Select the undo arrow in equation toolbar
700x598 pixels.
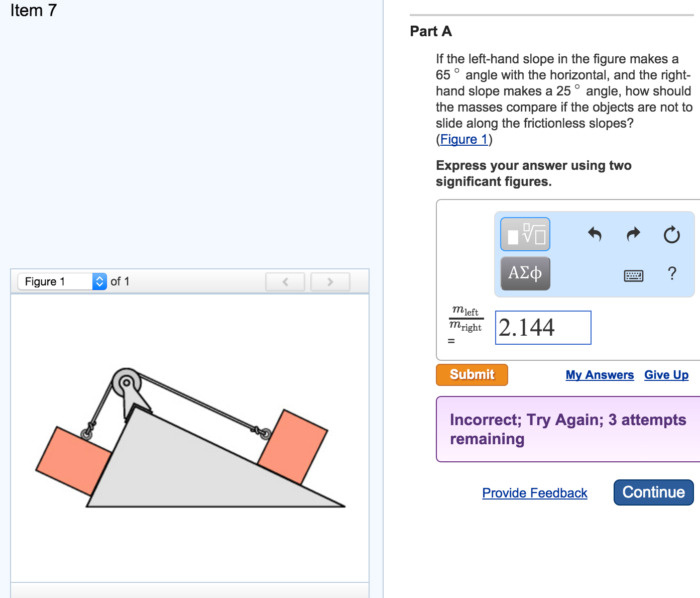coord(594,234)
